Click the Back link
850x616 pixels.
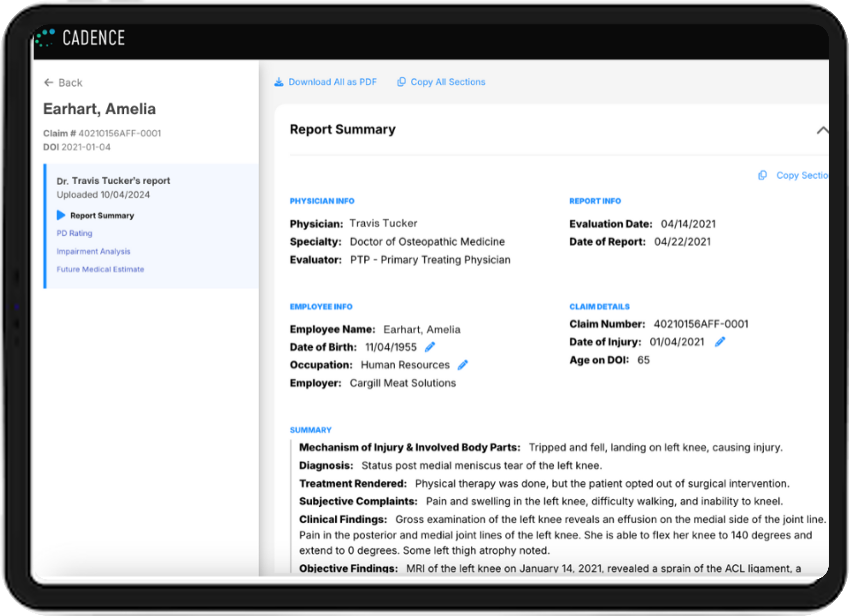(x=70, y=83)
